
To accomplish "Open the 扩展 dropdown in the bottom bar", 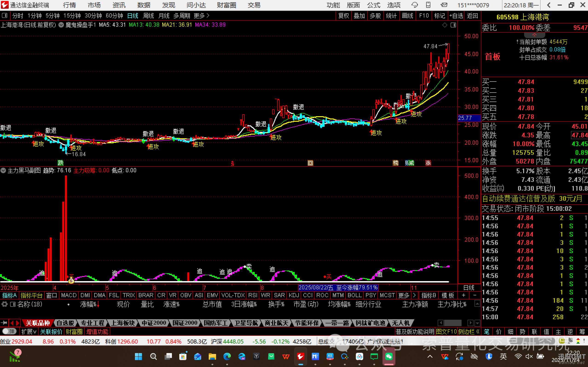I will point(29,332).
